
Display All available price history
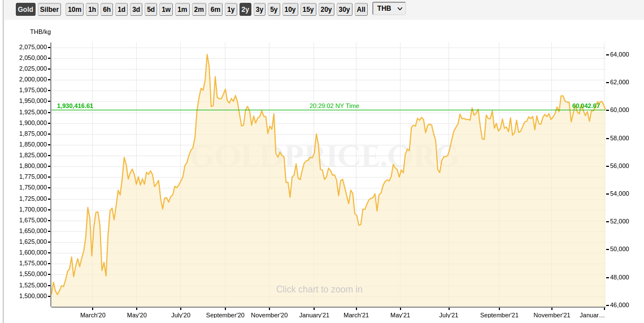point(362,9)
